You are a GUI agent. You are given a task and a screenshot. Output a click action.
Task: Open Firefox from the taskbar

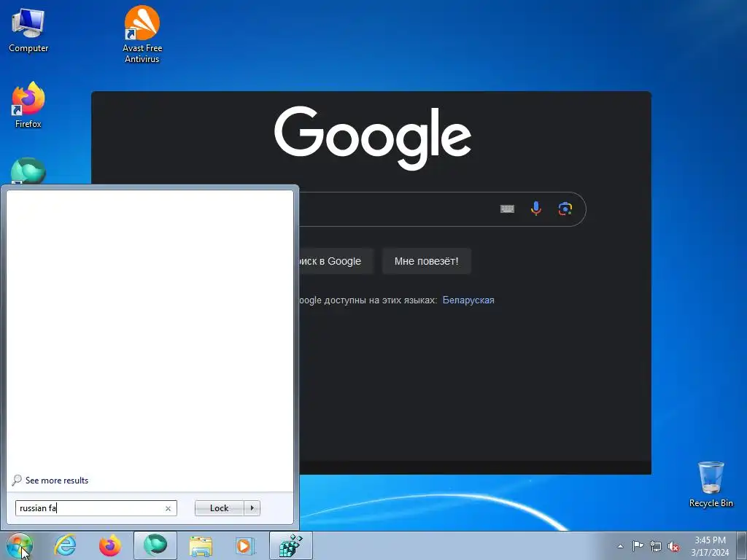pyautogui.click(x=109, y=545)
